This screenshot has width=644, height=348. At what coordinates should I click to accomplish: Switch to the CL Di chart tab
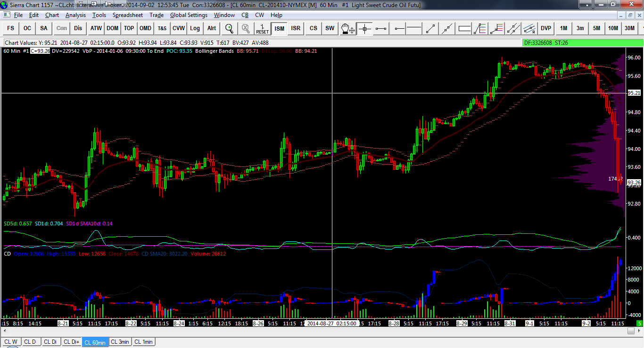pos(51,342)
